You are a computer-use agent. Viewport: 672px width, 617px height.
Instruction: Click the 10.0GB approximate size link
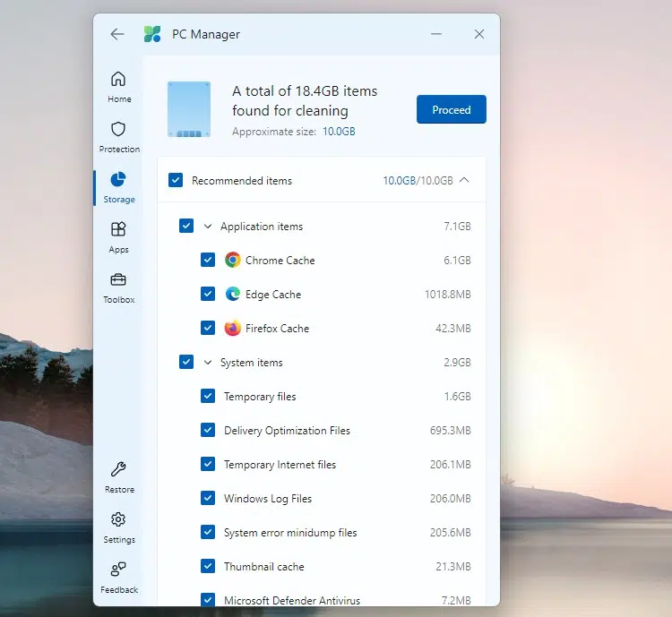339,132
